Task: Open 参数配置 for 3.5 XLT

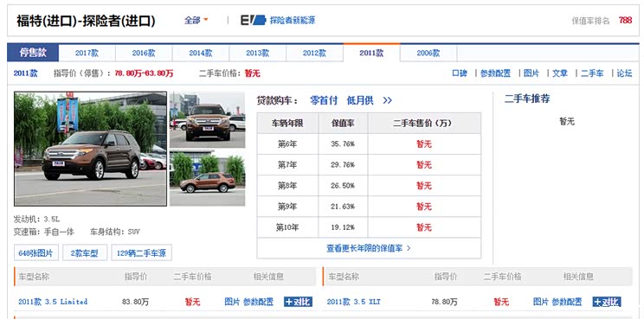Action: [x=567, y=302]
